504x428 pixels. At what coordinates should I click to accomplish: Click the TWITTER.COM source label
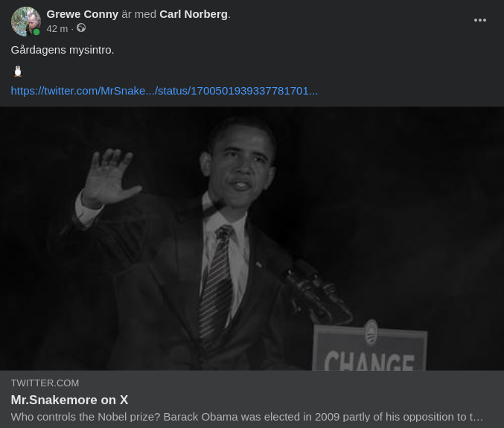point(45,383)
